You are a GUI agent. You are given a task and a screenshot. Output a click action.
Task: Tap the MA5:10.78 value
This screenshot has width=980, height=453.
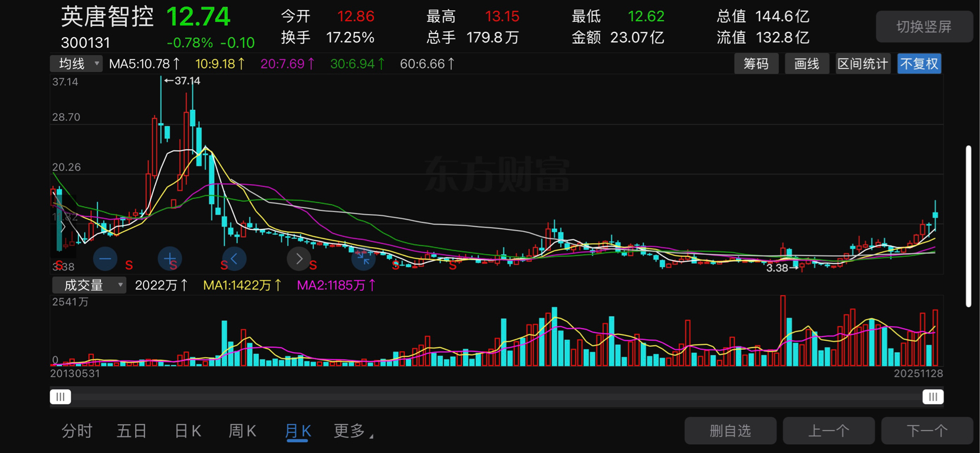[144, 64]
